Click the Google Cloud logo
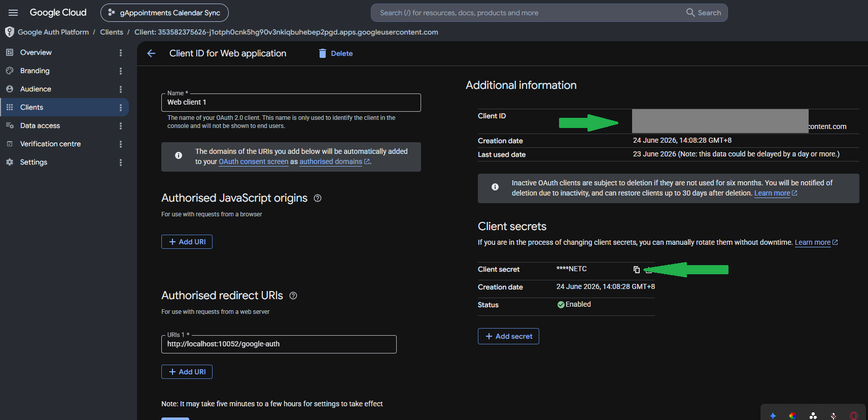Screen dimensions: 868x420 pyautogui.click(x=58, y=13)
